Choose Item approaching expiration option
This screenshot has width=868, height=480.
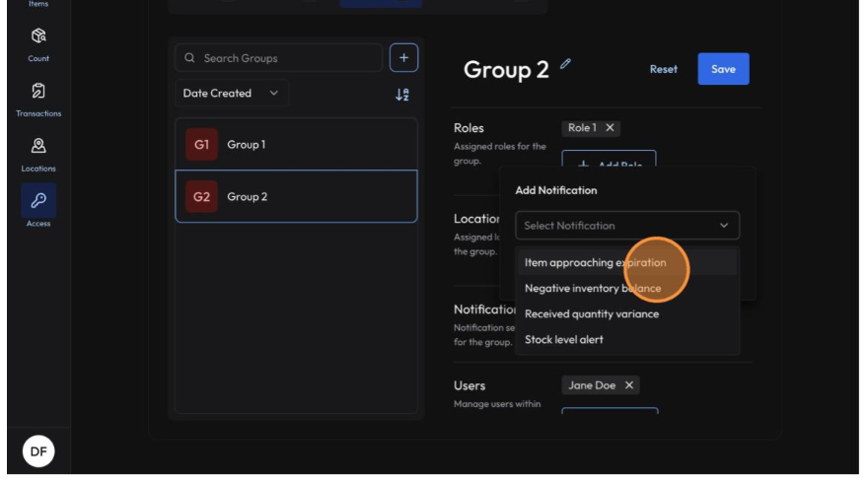point(627,263)
